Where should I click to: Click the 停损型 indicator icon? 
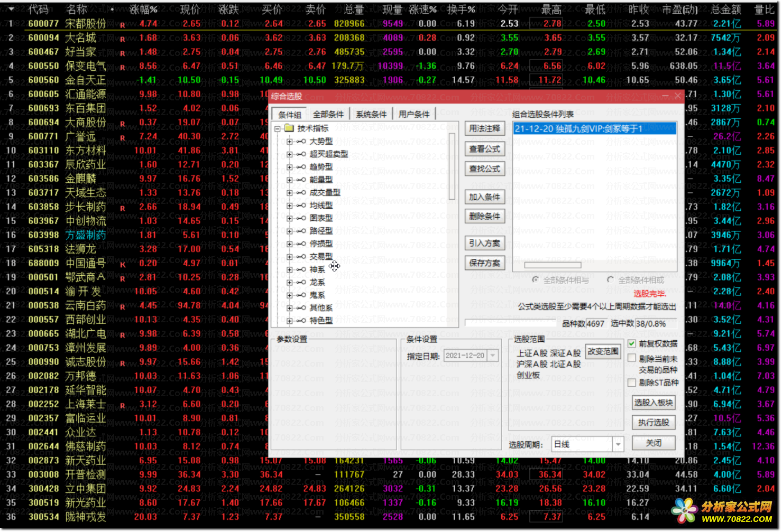(x=301, y=244)
